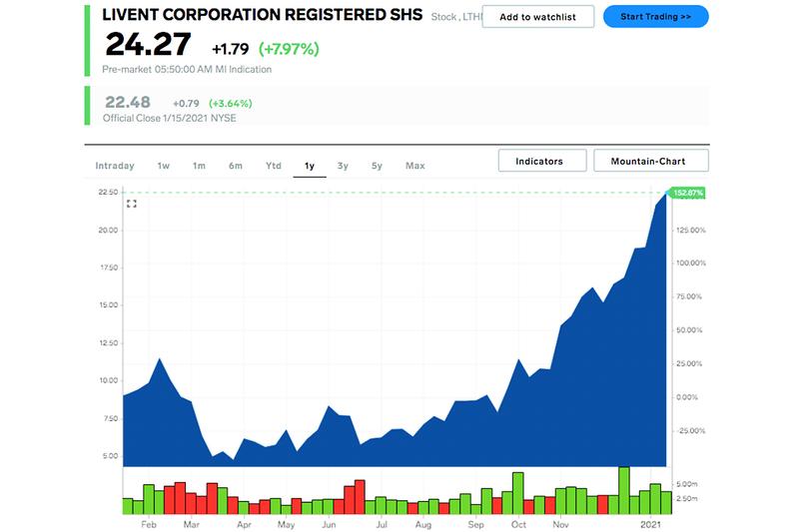Click the 152.87% price marker label

point(687,193)
